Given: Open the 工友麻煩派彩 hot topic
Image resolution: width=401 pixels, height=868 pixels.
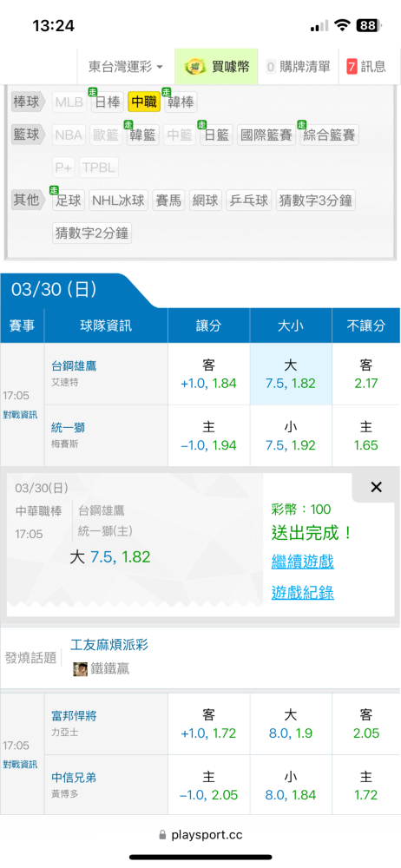Looking at the screenshot, I should pyautogui.click(x=109, y=645).
